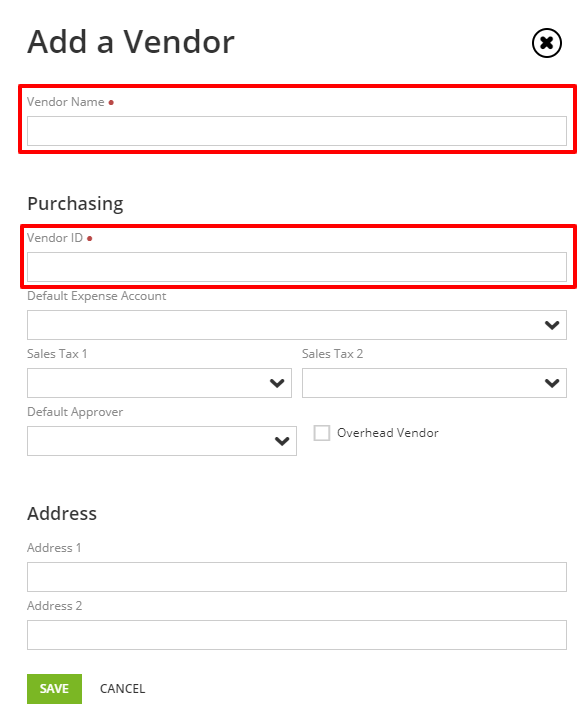The image size is (580, 719).
Task: Click the Vendor ID input field
Action: (x=297, y=267)
